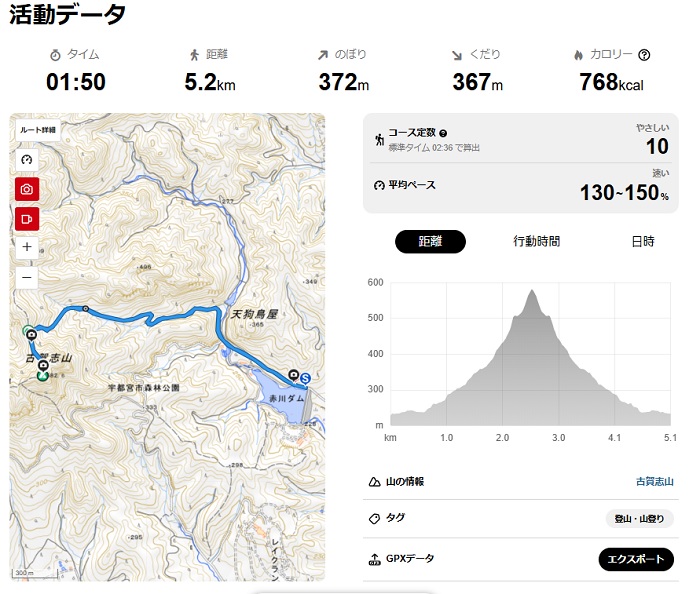Export GPX data with エクスポート button

pos(636,558)
